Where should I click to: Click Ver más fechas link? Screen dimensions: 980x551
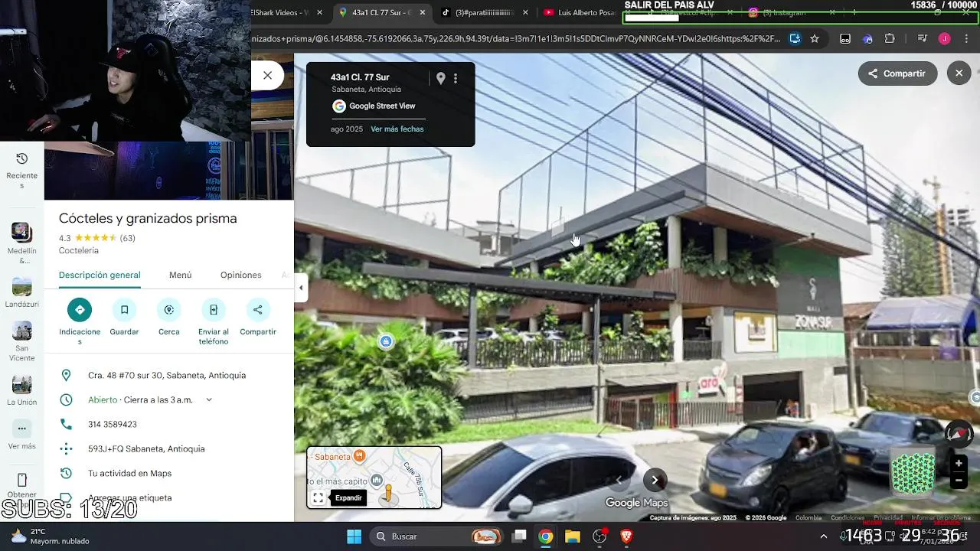(x=397, y=129)
